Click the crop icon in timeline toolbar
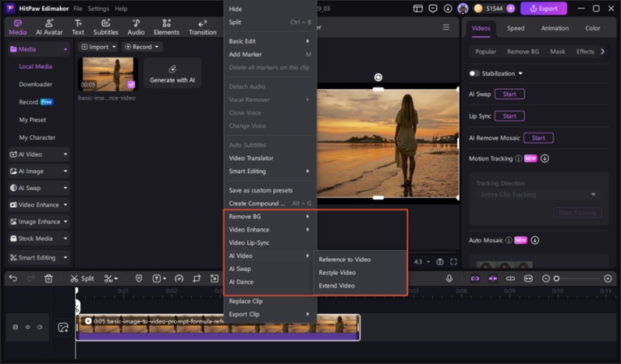 click(x=197, y=278)
